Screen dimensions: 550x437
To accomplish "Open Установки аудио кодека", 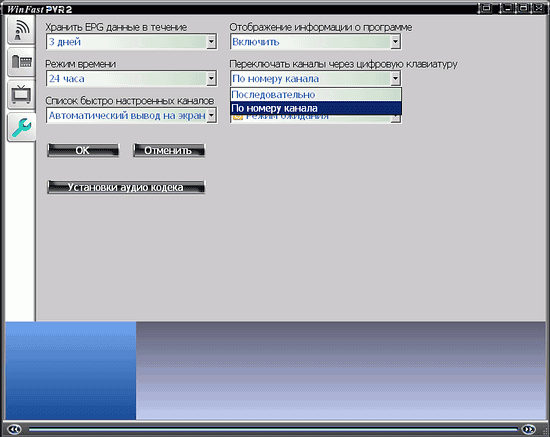I will coord(126,187).
